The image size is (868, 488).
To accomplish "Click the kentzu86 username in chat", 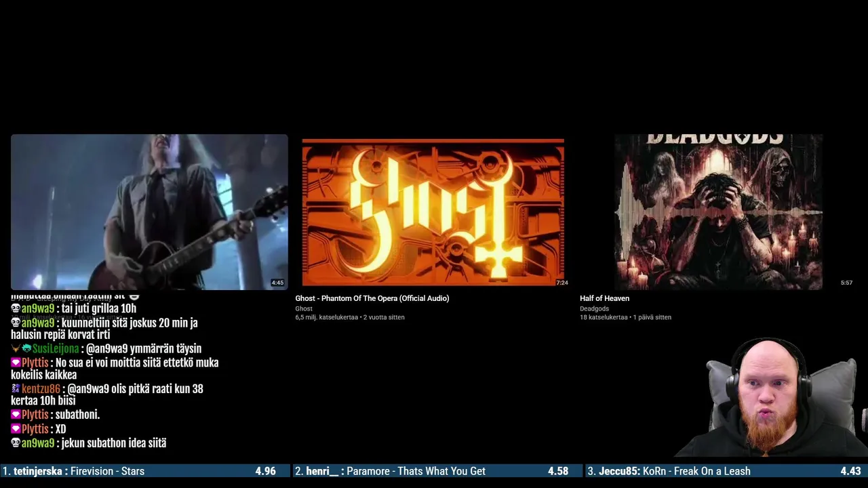I will point(41,389).
